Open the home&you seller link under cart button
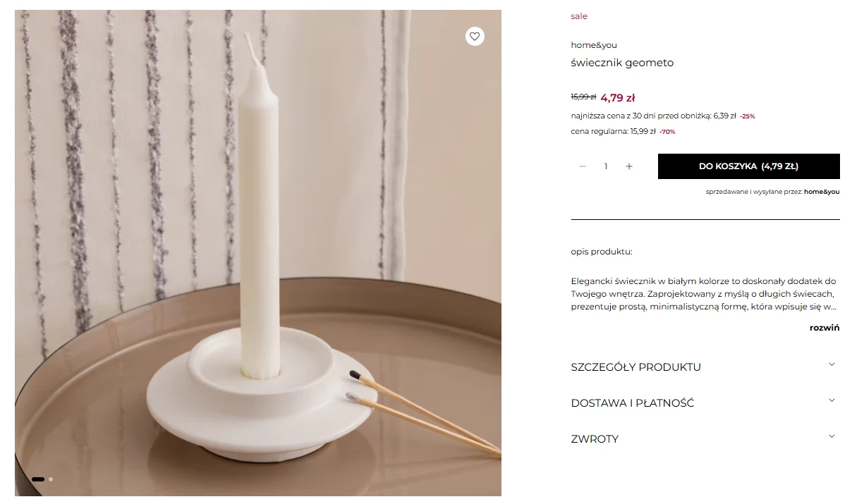Viewport: 864px width, 504px height. click(x=822, y=192)
